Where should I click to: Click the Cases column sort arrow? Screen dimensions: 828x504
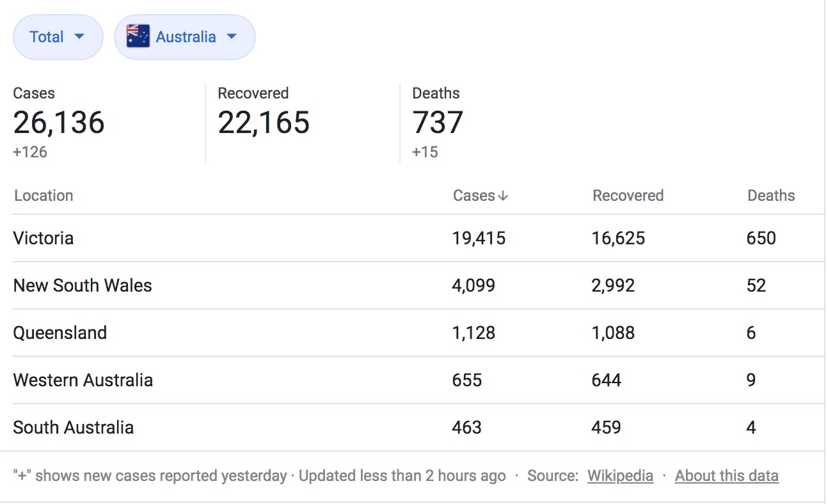503,196
